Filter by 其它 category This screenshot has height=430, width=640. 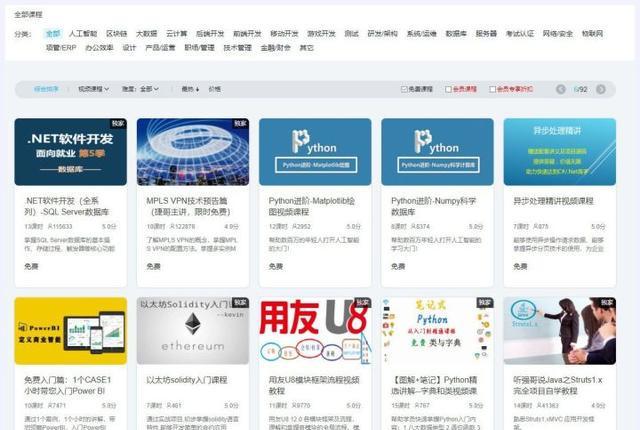click(x=307, y=48)
